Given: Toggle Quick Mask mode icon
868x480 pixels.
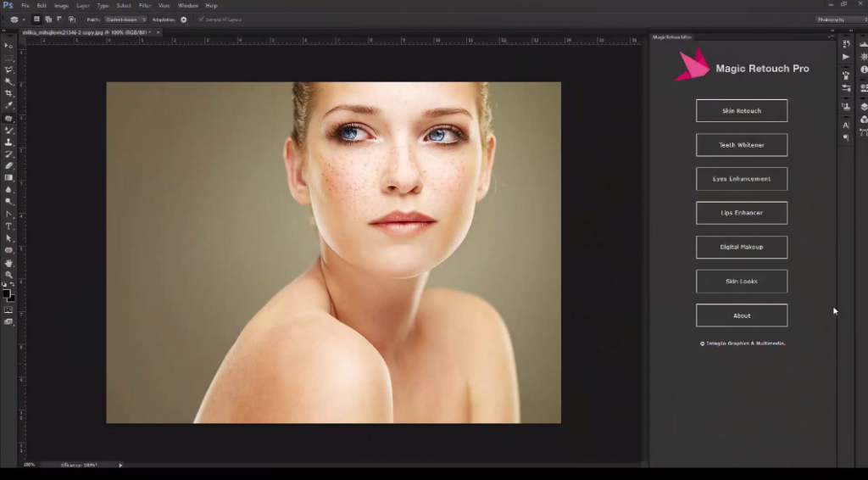Looking at the screenshot, I should click(x=8, y=310).
